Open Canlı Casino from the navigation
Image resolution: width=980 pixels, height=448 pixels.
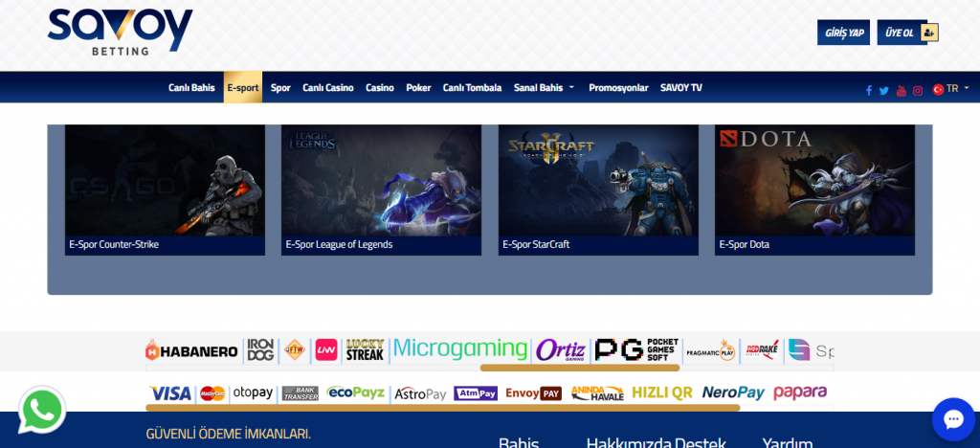point(328,87)
